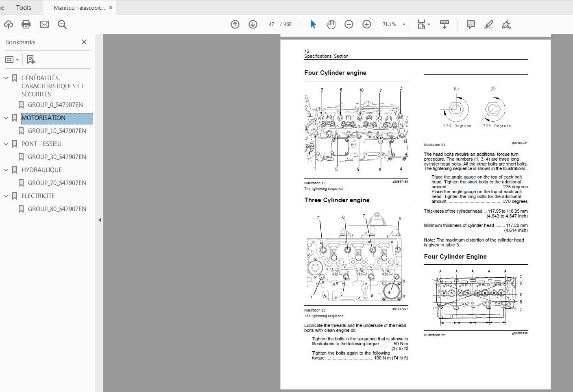Click the page scrolling display mode icon

pyautogui.click(x=444, y=24)
